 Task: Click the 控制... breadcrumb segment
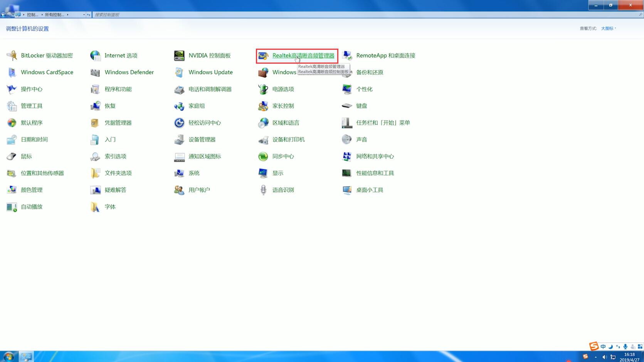[32, 15]
